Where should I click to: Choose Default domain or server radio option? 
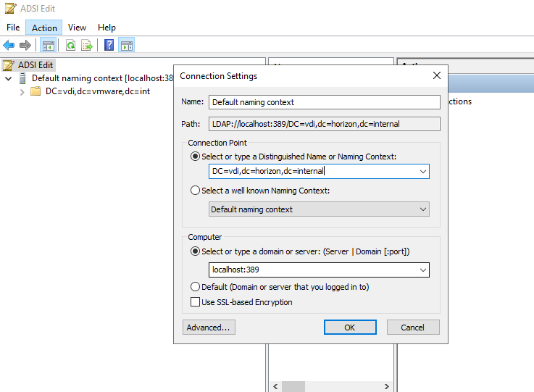195,287
